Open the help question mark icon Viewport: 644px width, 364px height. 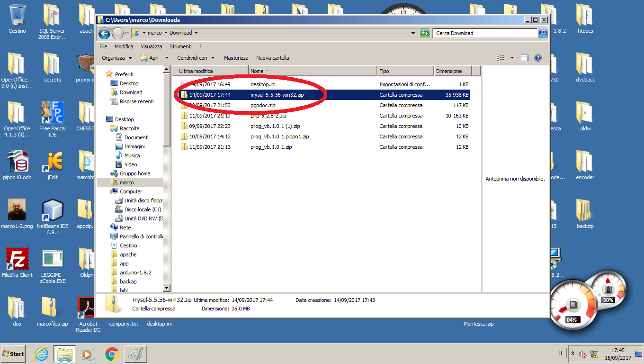tap(537, 58)
